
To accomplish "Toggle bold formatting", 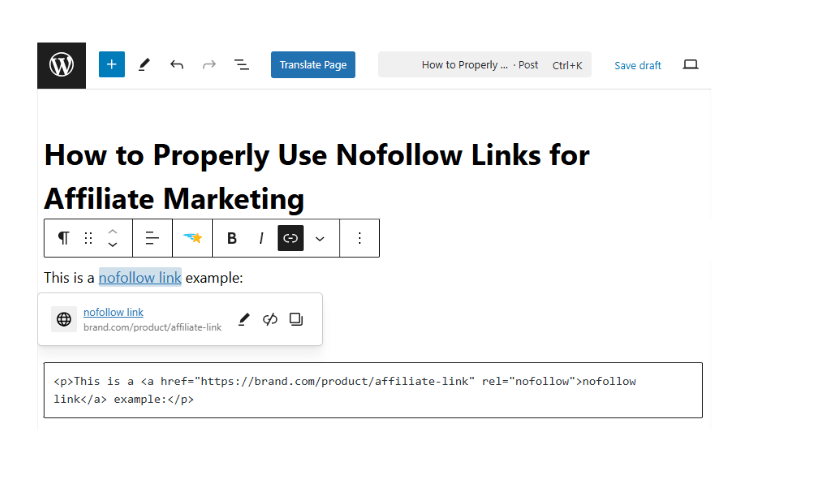I will pos(232,238).
